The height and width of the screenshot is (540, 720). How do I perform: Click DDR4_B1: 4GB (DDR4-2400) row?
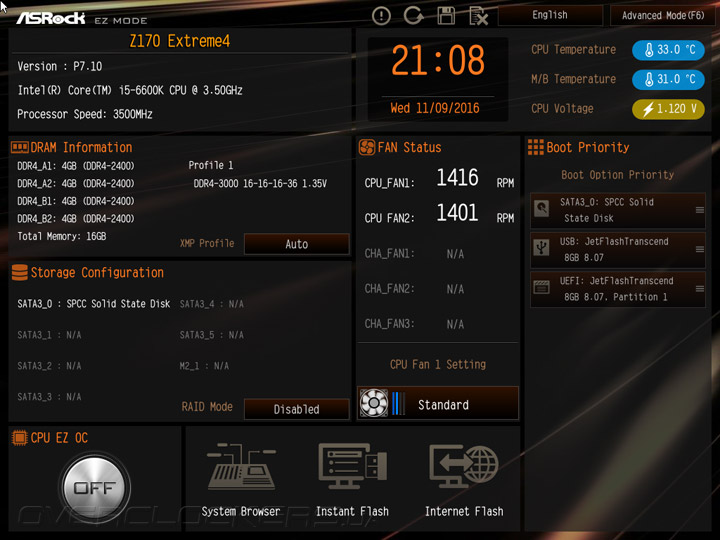76,201
